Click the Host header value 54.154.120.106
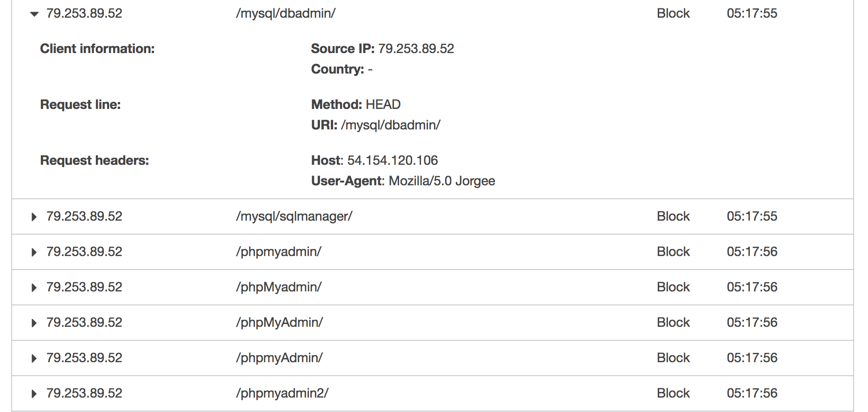Screen dimensions: 868x412 (393, 161)
